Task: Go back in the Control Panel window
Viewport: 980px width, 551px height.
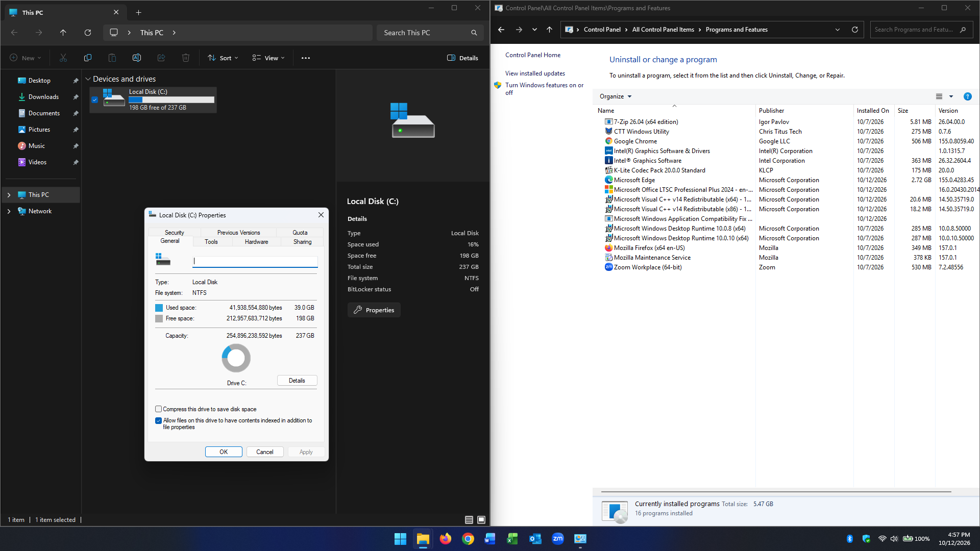Action: tap(501, 30)
